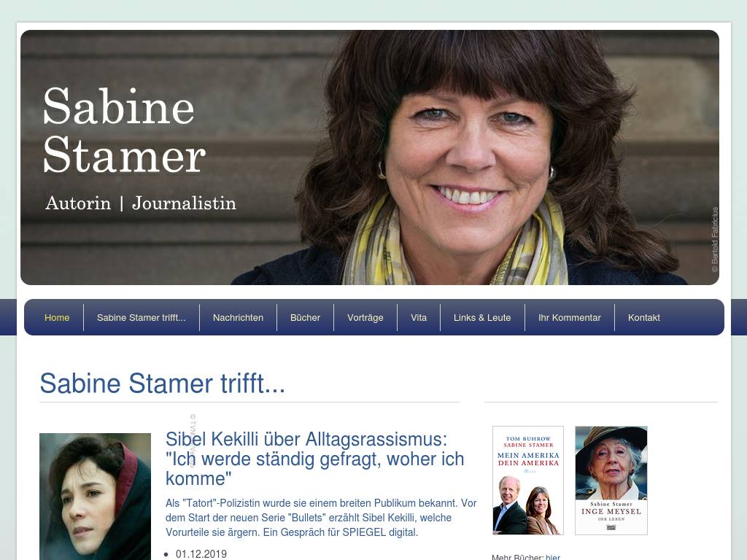Image resolution: width=747 pixels, height=560 pixels.
Task: Click the Sibel Kekilli portrait thumbnail
Action: (96, 497)
